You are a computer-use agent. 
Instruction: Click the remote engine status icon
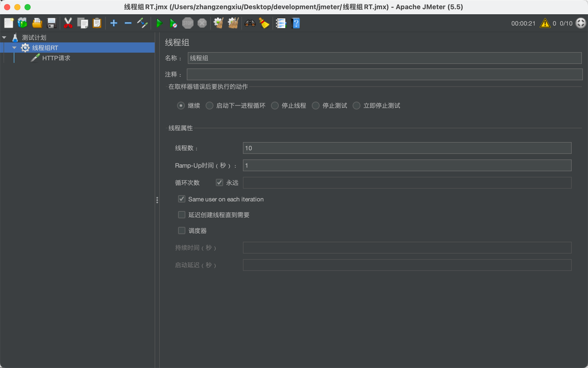pyautogui.click(x=581, y=23)
